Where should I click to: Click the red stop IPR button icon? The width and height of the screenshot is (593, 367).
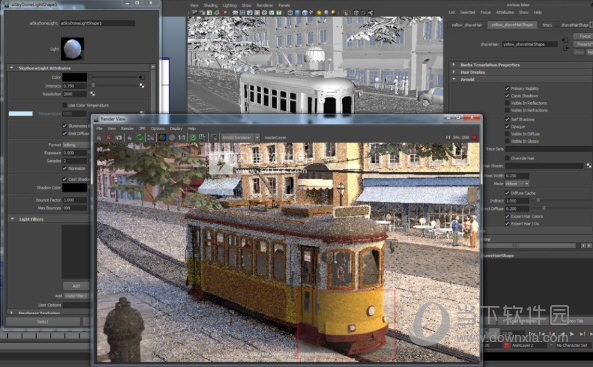pyautogui.click(x=474, y=137)
